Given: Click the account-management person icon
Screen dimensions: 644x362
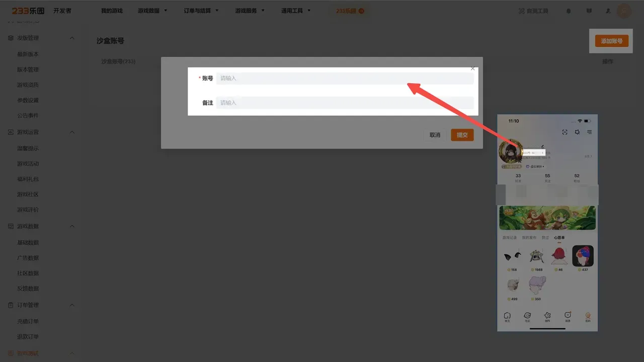Looking at the screenshot, I should click(x=608, y=11).
